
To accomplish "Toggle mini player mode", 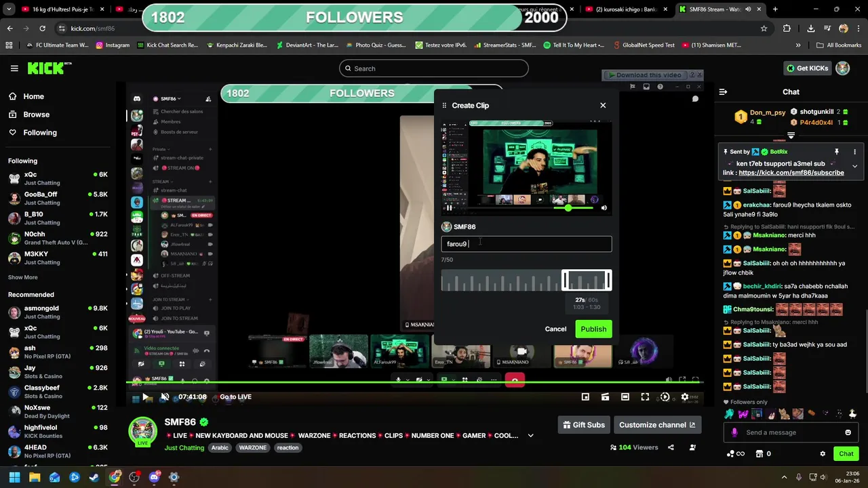I will point(585,397).
